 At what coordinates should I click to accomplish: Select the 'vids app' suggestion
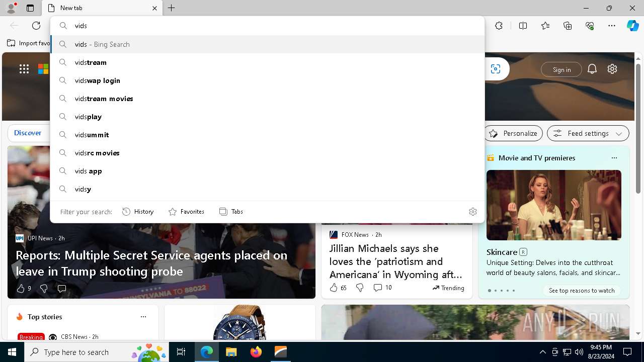click(x=267, y=171)
